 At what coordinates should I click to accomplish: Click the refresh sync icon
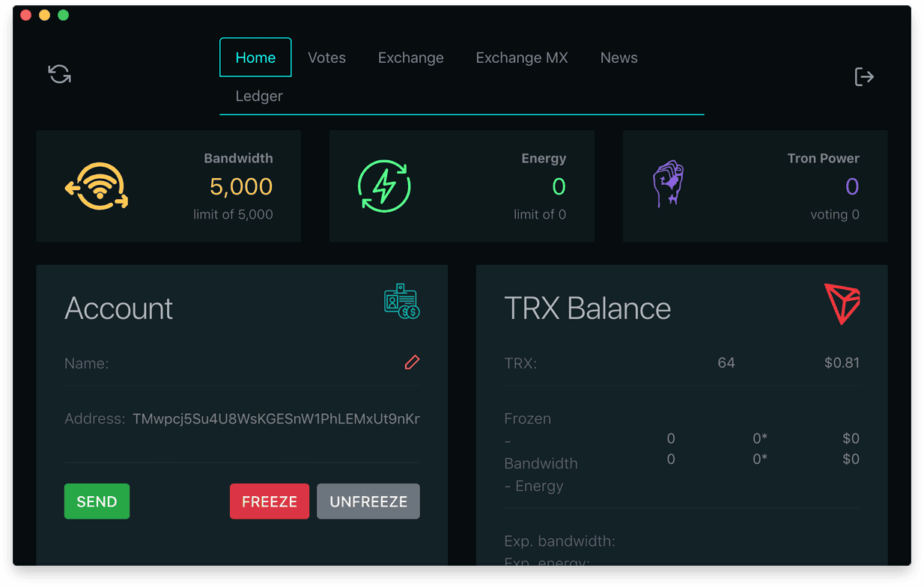(60, 74)
